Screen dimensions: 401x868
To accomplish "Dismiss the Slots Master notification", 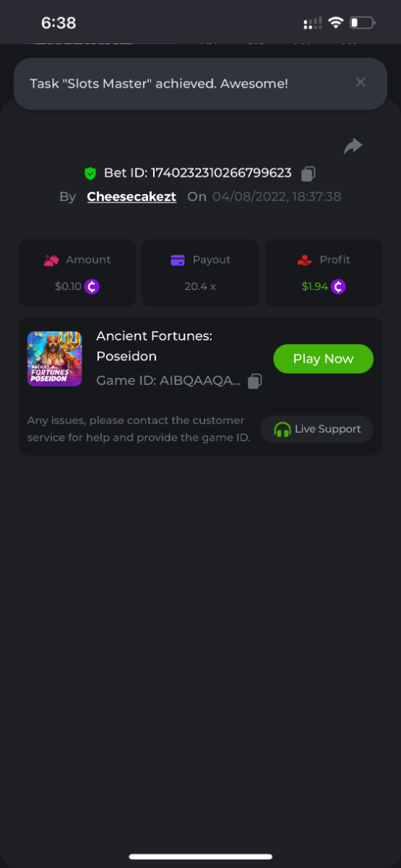I will coord(361,82).
